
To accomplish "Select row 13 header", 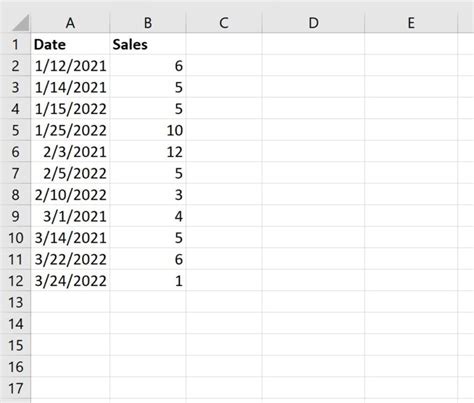I will 15,302.
